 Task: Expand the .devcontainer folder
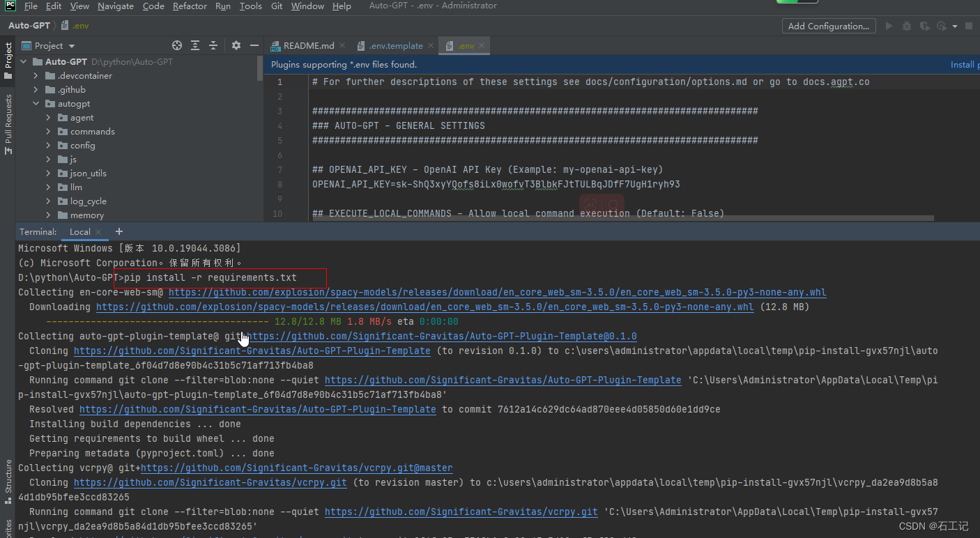click(36, 76)
